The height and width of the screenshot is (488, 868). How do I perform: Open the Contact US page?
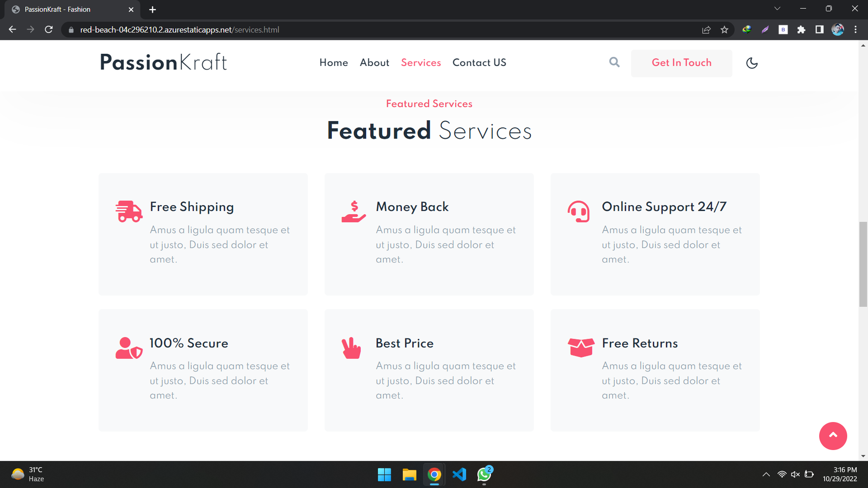(479, 63)
